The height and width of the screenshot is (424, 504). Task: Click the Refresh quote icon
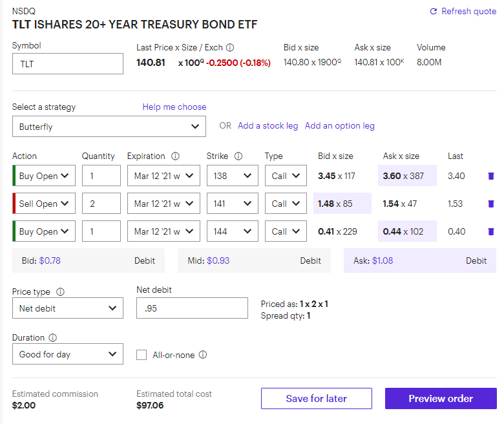[434, 12]
